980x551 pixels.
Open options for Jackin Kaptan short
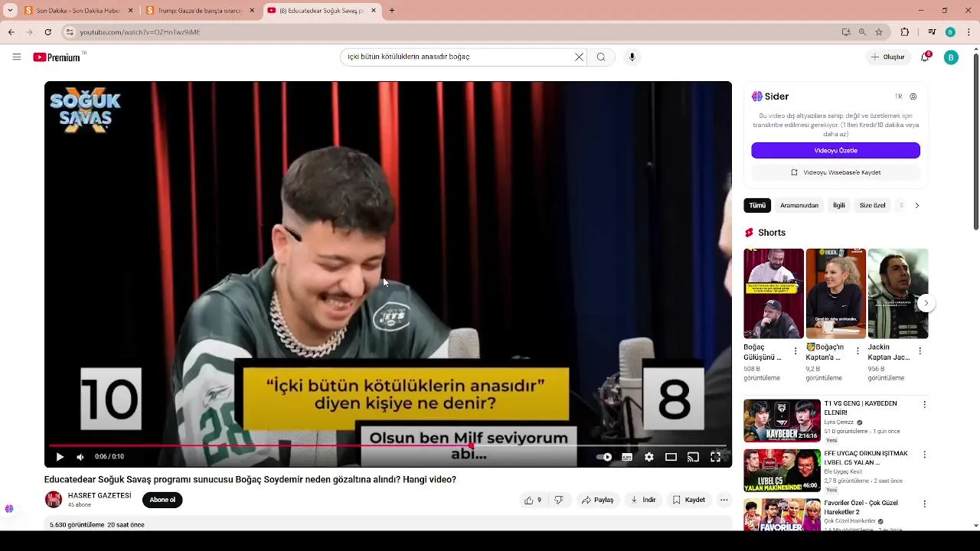(x=920, y=351)
